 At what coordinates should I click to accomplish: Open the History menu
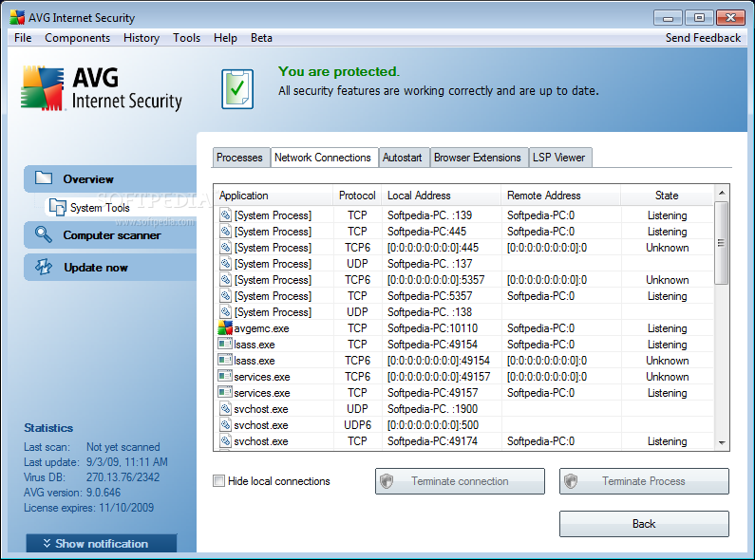(142, 38)
